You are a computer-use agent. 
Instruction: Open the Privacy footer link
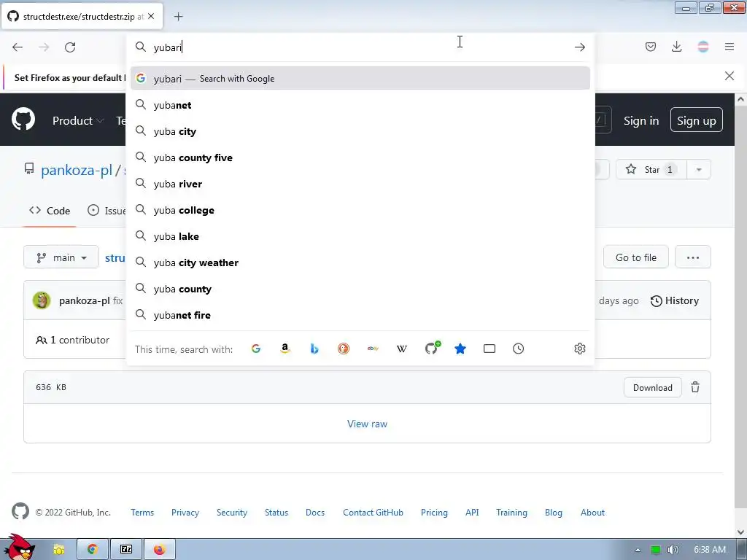point(185,513)
